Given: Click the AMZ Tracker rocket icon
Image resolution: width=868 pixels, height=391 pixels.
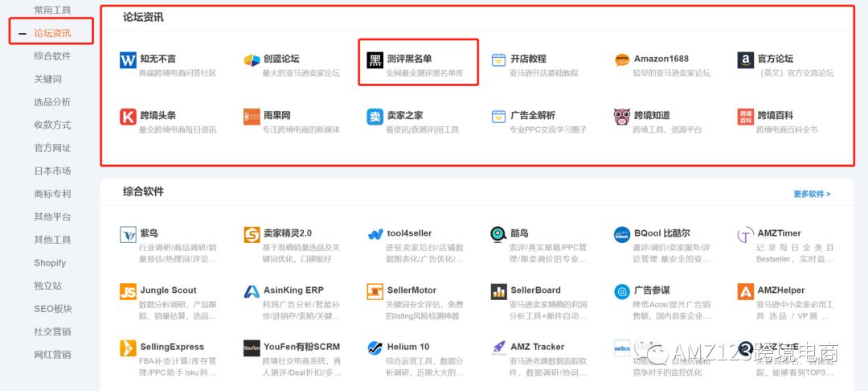Looking at the screenshot, I should click(x=499, y=348).
